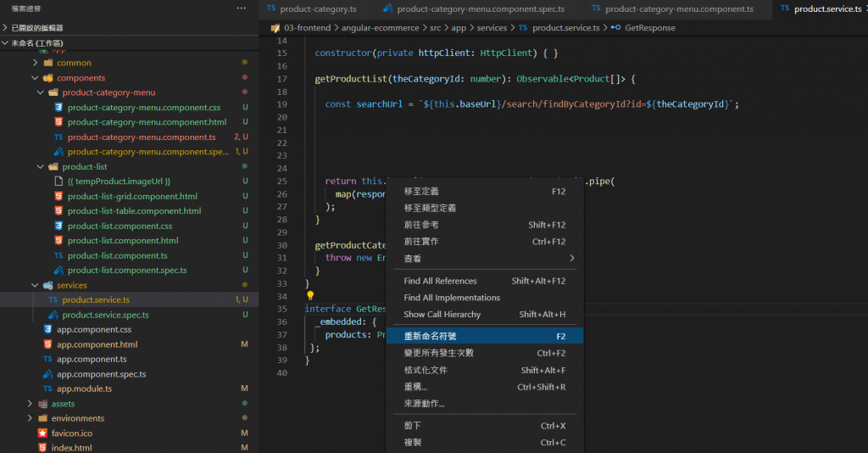The height and width of the screenshot is (453, 868).
Task: Click the CSS icon of product-category-menu.component.css
Action: (58, 108)
